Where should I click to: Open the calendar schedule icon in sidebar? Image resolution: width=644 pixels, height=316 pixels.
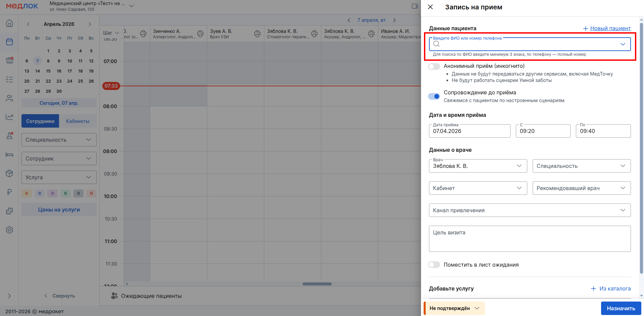point(9,42)
